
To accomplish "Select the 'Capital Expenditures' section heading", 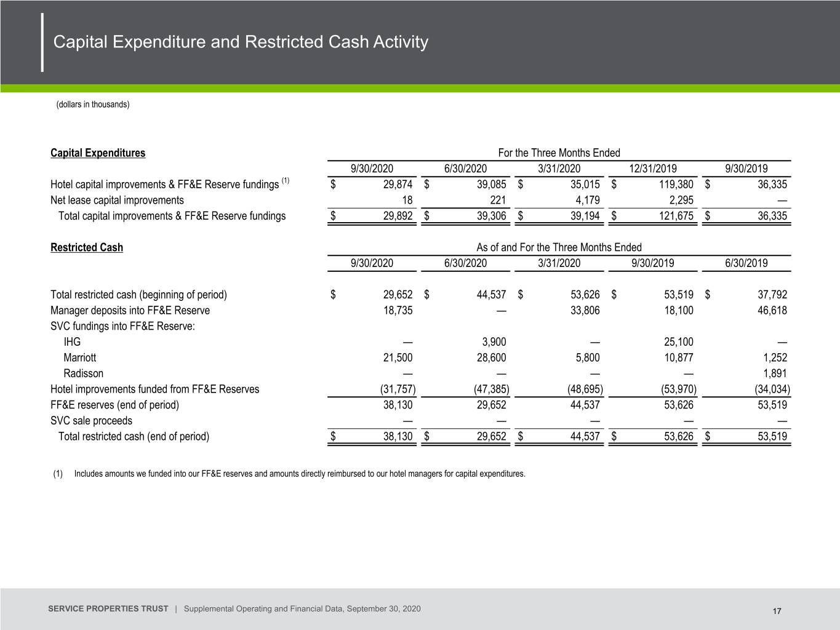I will (x=98, y=153).
